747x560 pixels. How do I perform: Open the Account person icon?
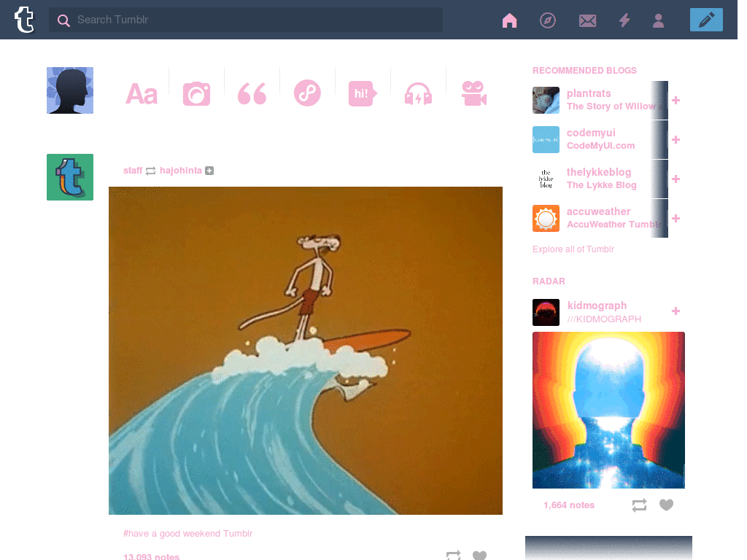[x=659, y=20]
